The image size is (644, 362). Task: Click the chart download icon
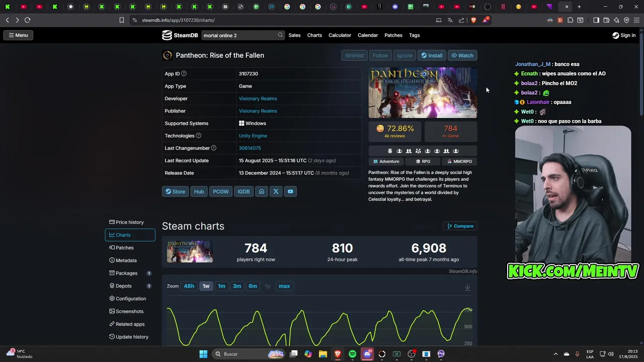click(x=467, y=287)
